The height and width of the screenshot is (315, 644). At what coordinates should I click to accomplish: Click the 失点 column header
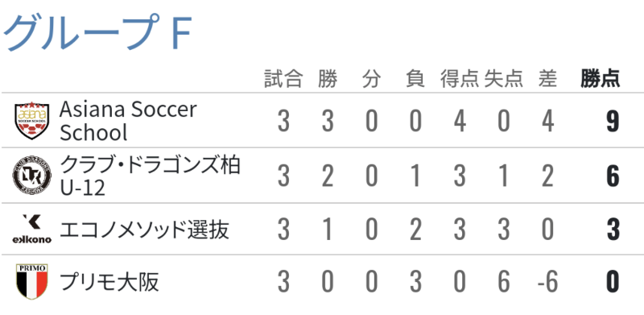(x=504, y=78)
